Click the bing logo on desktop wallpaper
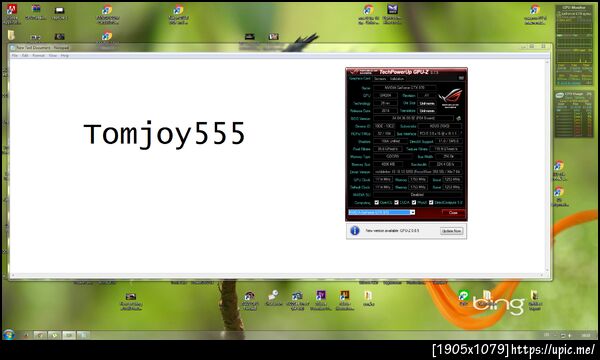This screenshot has height=360, width=600. (x=499, y=304)
